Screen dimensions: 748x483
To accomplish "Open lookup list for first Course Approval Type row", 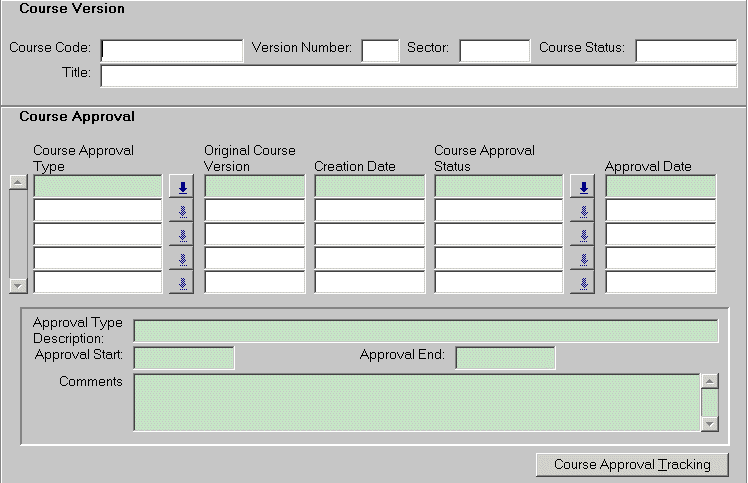I will point(181,187).
